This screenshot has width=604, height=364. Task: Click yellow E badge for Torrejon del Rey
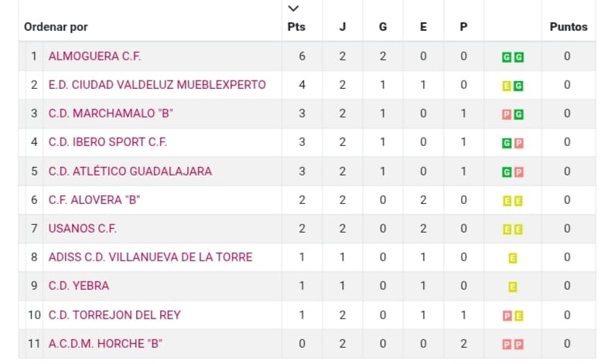coord(519,315)
